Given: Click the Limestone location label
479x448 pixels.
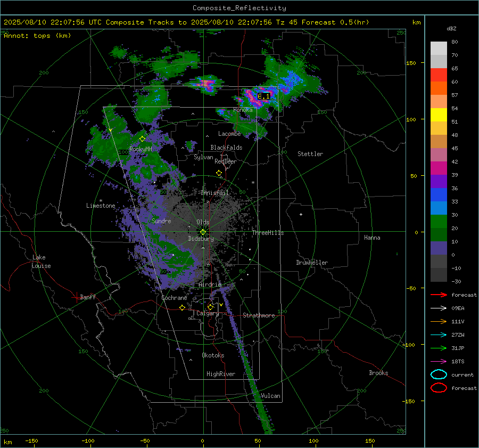Looking at the screenshot, I should point(101,206).
